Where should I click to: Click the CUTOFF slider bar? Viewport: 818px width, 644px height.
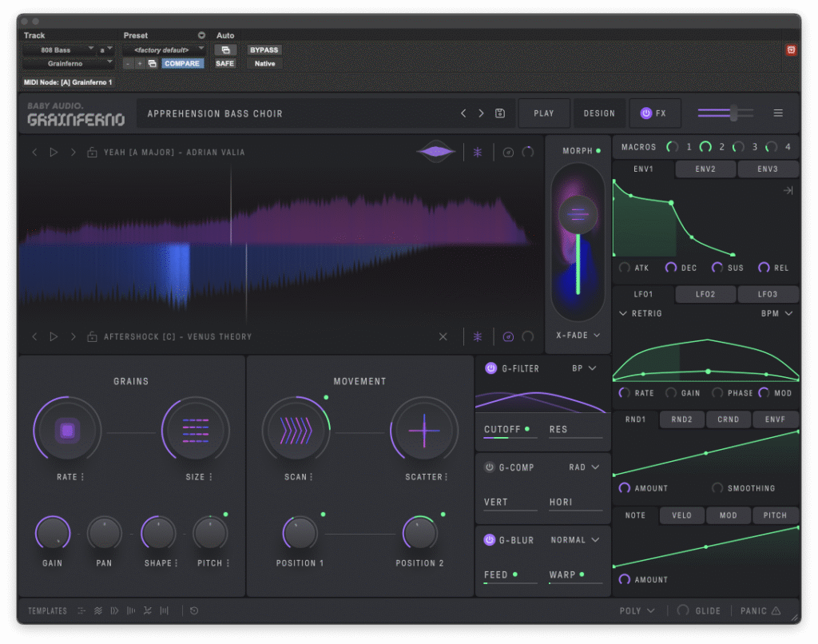click(510, 437)
